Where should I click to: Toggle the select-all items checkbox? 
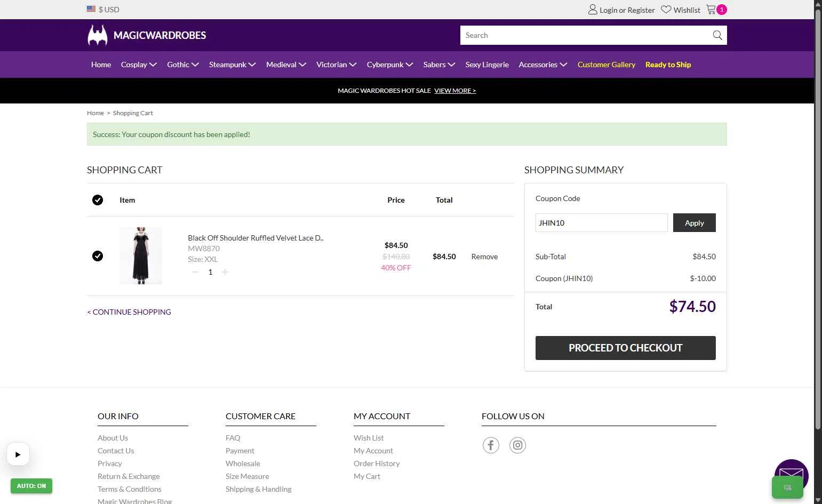(98, 200)
